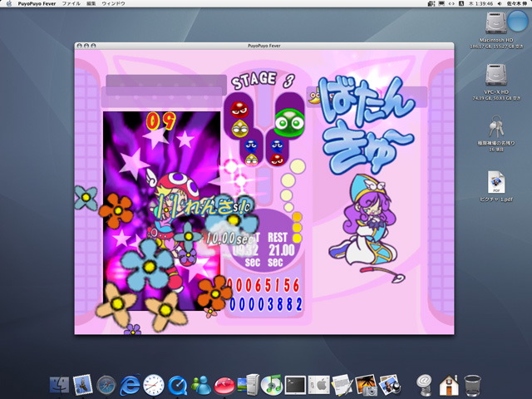Viewport: 532px width, 399px height.
Task: Launch Internet Explorer from the dock
Action: (x=130, y=385)
